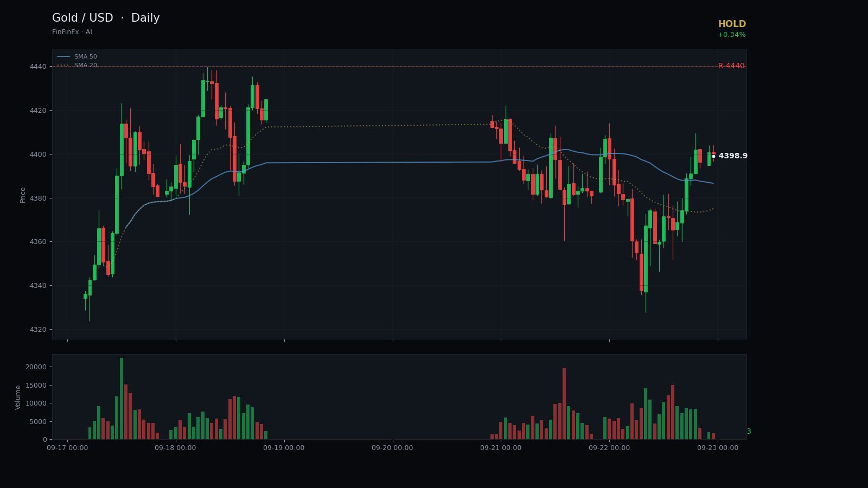Click the 4398.9 current price label

(x=733, y=156)
